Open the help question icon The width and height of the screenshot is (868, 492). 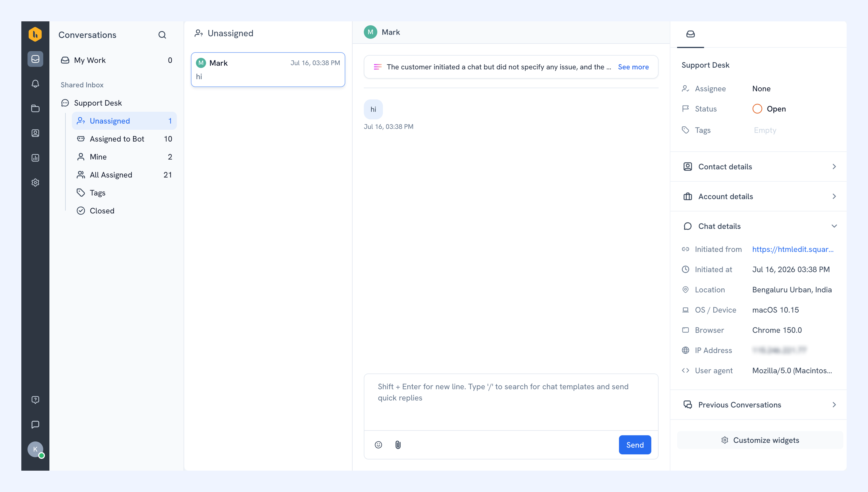35,400
